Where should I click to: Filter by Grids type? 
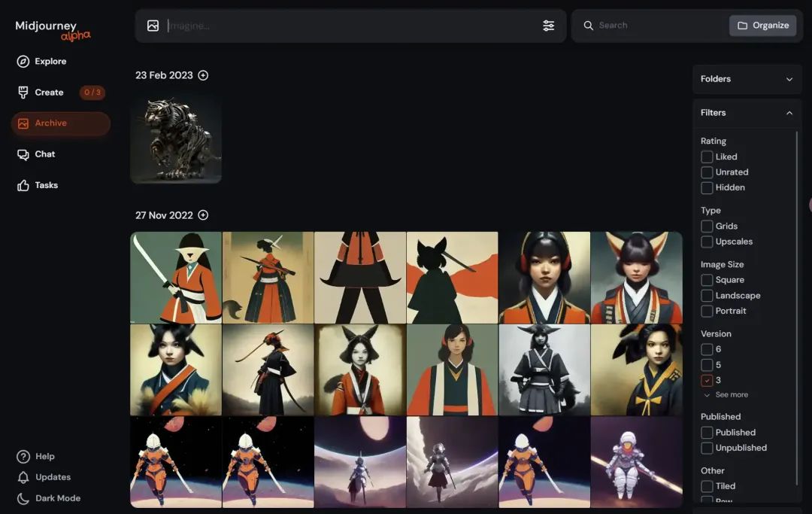pyautogui.click(x=706, y=226)
